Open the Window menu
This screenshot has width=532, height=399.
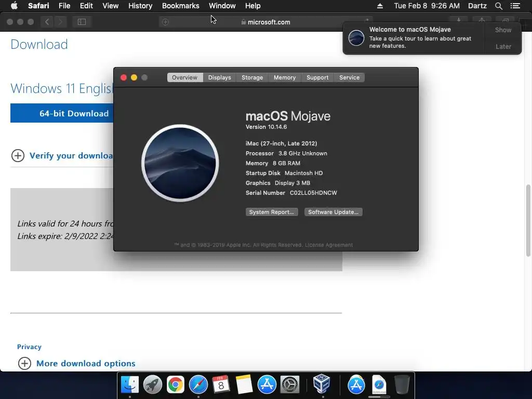click(x=222, y=6)
